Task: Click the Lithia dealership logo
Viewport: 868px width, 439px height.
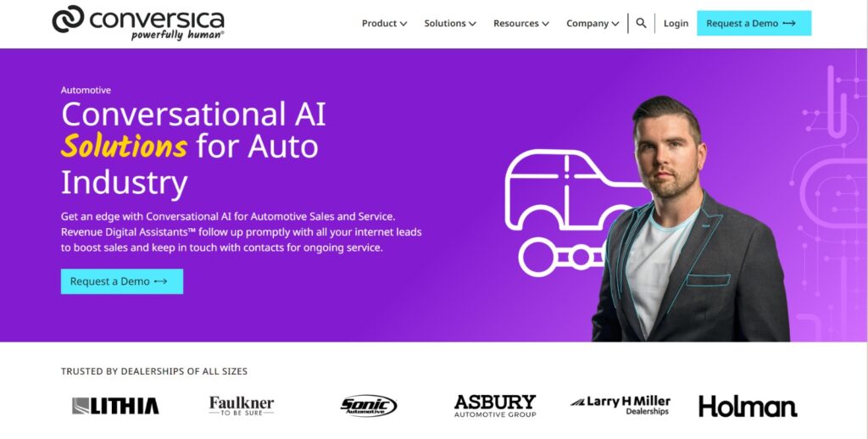Action: [115, 406]
